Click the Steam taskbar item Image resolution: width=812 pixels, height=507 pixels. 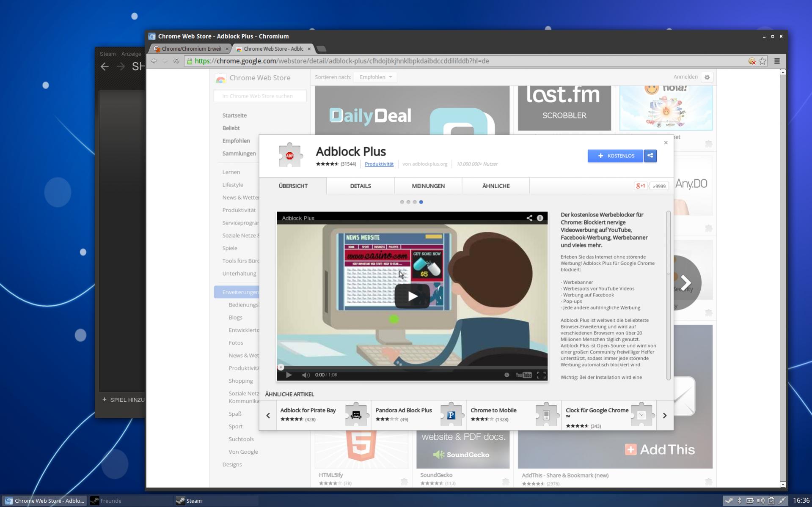[x=216, y=501]
